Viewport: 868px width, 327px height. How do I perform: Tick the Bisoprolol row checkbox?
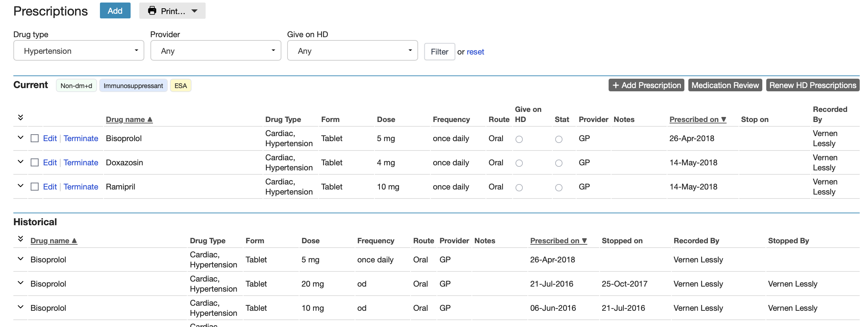pos(35,138)
